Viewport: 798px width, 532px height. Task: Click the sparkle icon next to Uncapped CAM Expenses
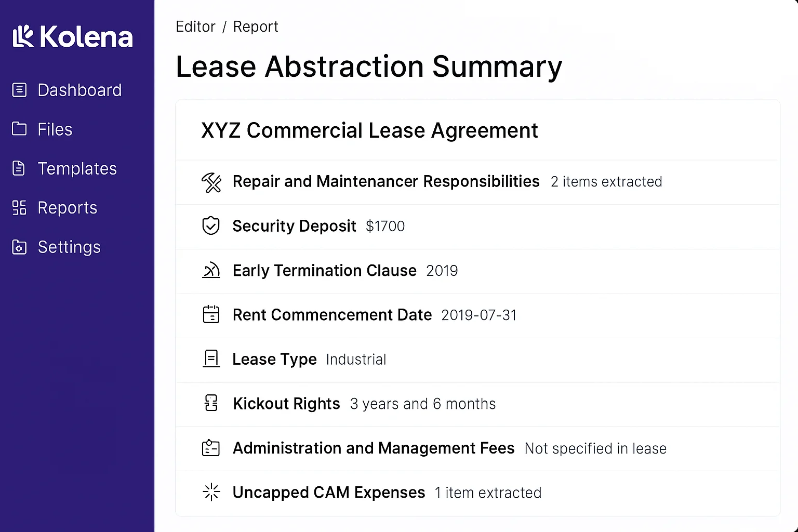tap(211, 492)
